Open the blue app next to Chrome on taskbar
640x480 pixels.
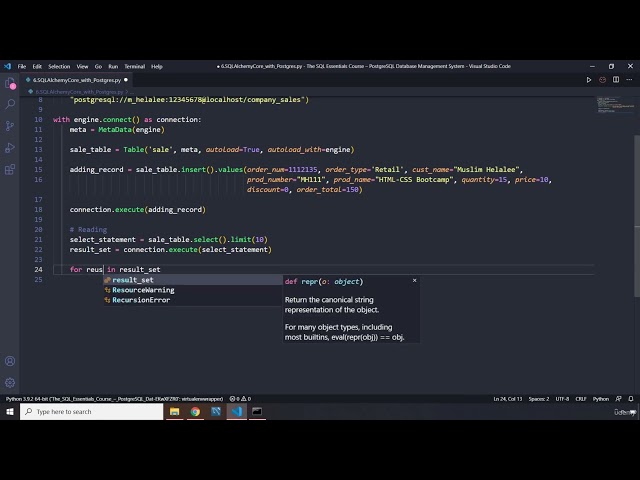216,411
